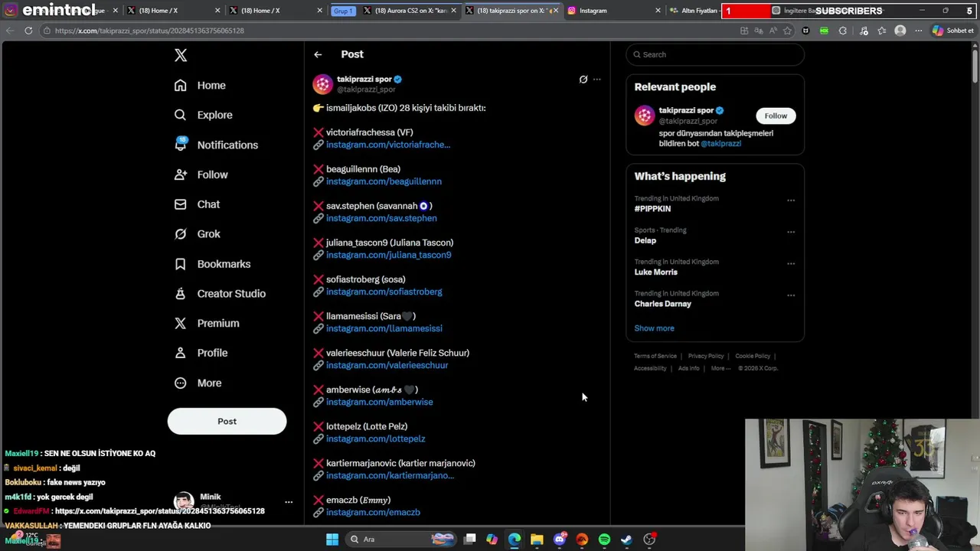Open Bookmarks in X sidebar
The height and width of the screenshot is (551, 980).
213,264
